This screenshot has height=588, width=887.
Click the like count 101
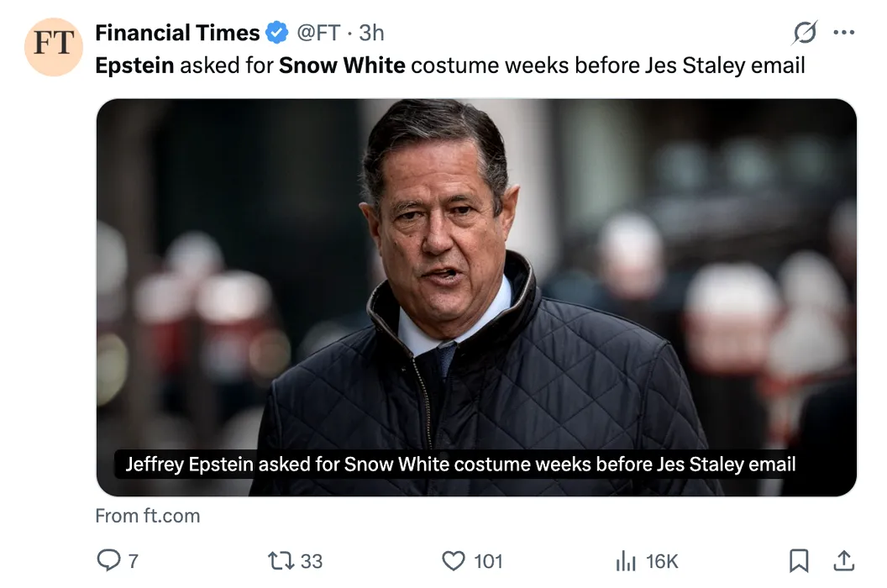[488, 561]
